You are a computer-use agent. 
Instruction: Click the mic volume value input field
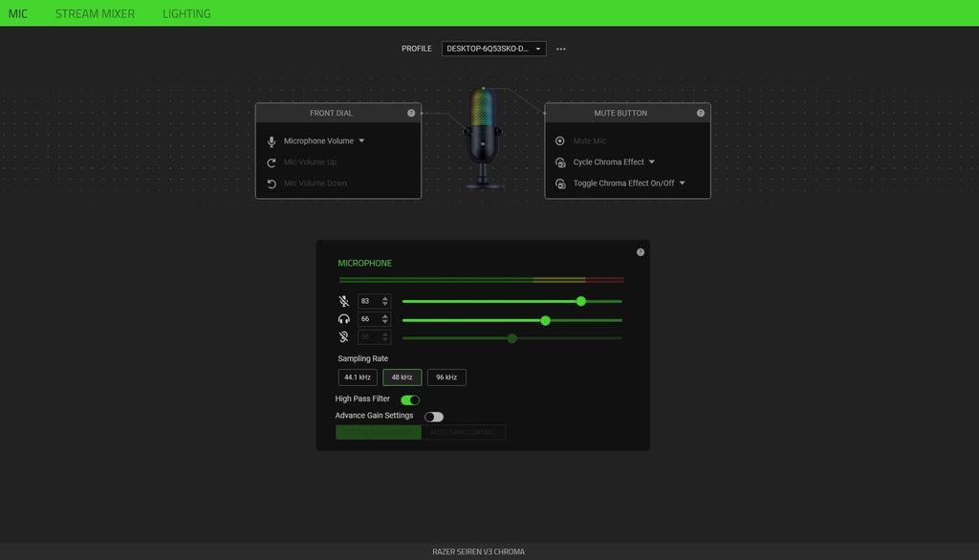click(368, 300)
